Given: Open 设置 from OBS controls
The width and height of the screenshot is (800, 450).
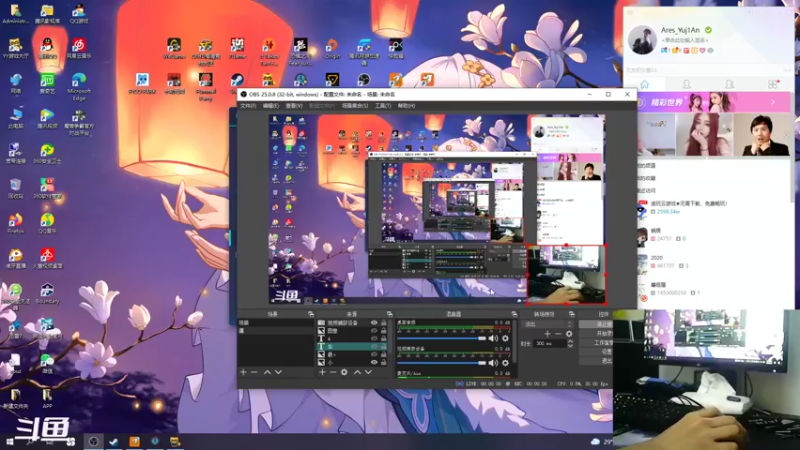Looking at the screenshot, I should click(596, 352).
